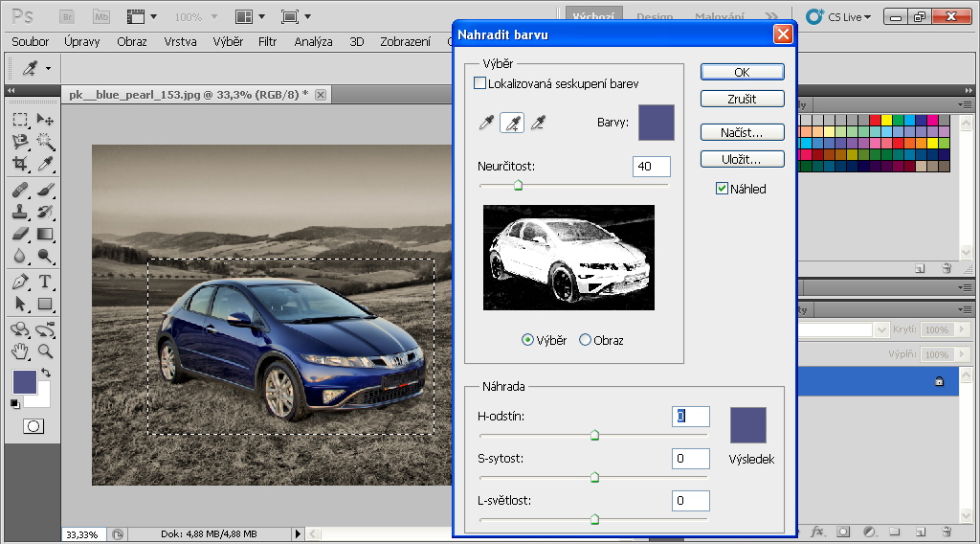The width and height of the screenshot is (980, 544).
Task: Choose the plain Eyedropper in dialog
Action: point(488,123)
